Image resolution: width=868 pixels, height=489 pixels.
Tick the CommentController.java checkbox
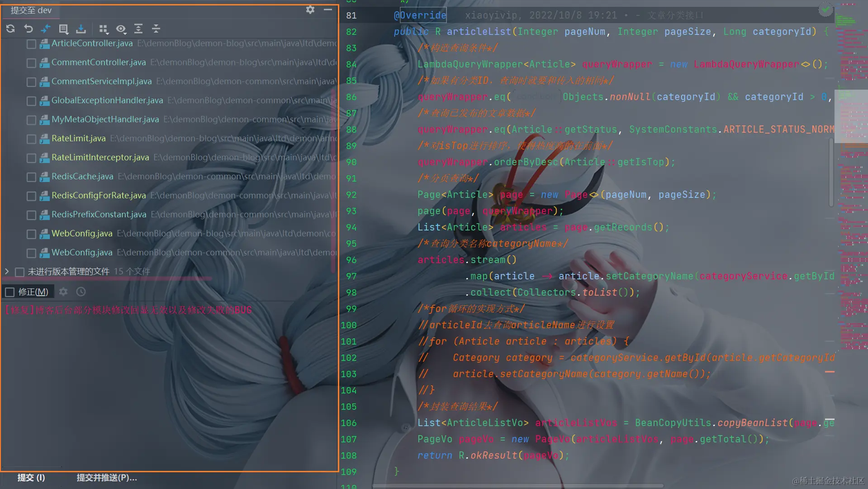(31, 63)
